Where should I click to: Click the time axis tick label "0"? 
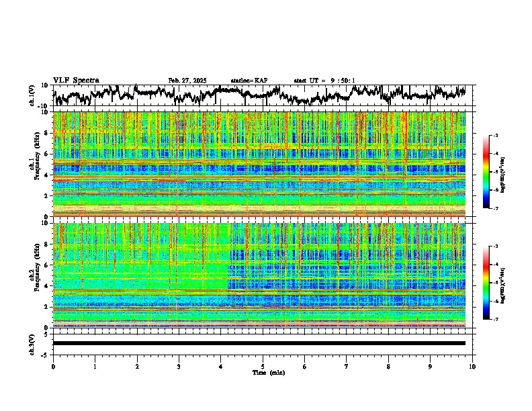pos(53,367)
